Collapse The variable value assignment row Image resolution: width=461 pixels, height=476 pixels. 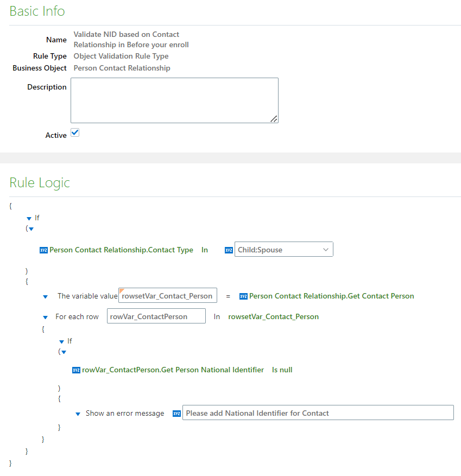[x=46, y=296]
